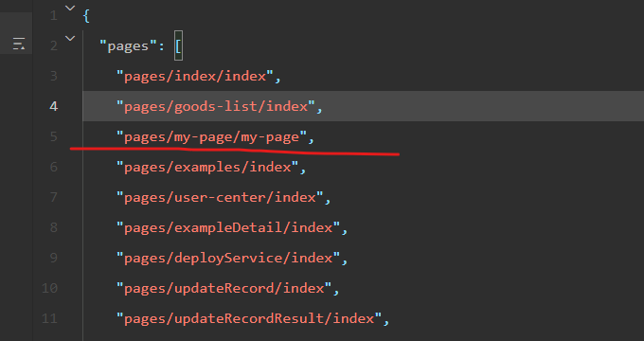Click the outline icon in left gutter
This screenshot has width=644, height=341.
[19, 44]
